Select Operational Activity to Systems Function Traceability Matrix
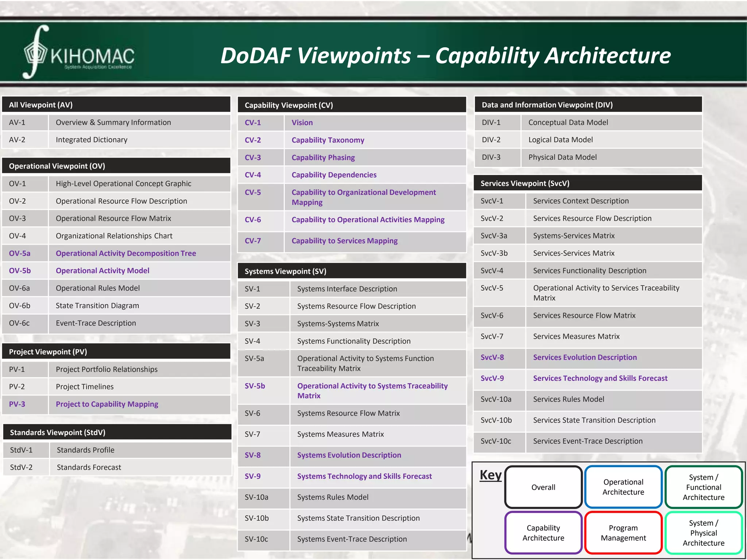The height and width of the screenshot is (560, 747). click(x=365, y=363)
